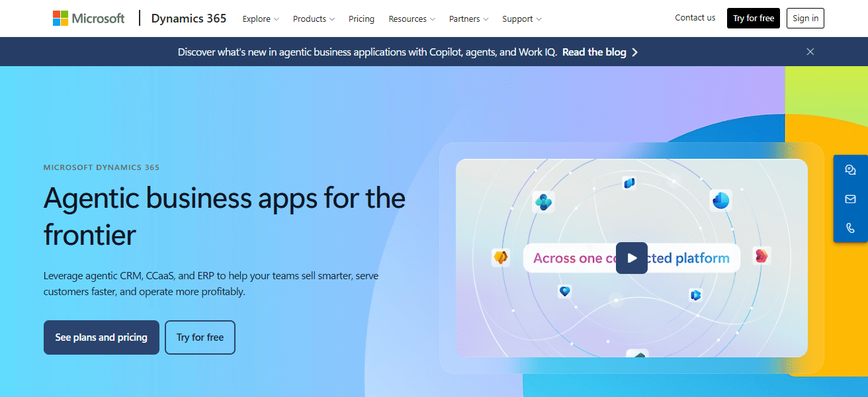Image resolution: width=868 pixels, height=397 pixels.
Task: Click the arrow chevron after Read the blog
Action: 634,52
